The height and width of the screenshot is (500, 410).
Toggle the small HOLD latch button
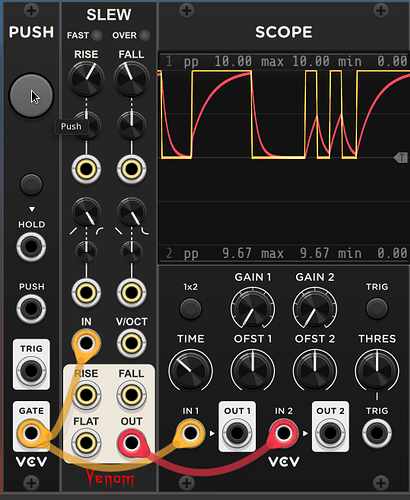click(31, 184)
